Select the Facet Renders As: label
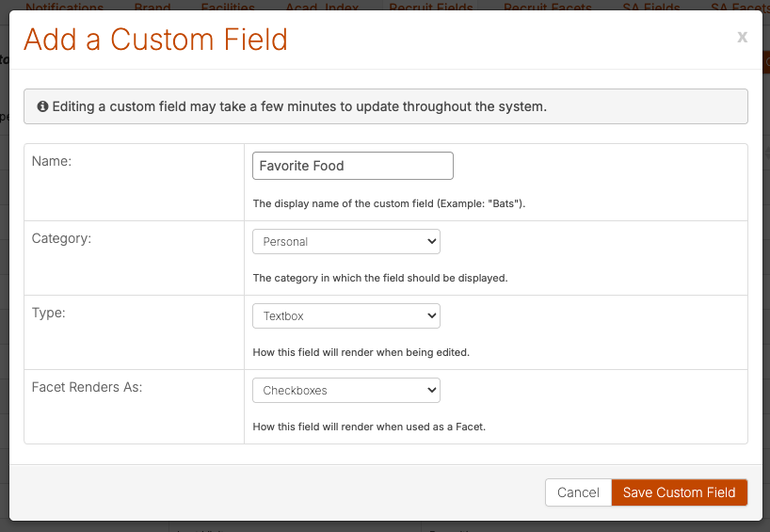770x532 pixels. point(87,387)
